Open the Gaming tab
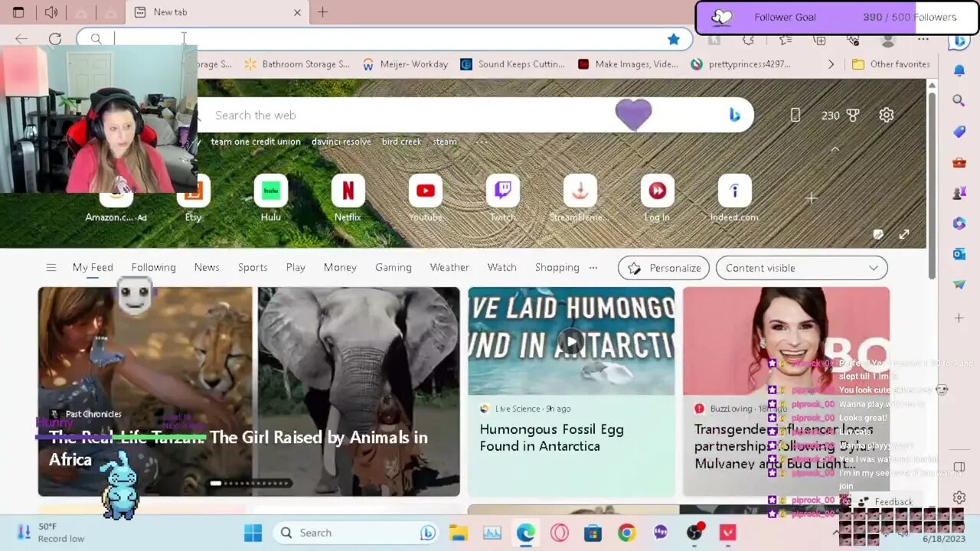This screenshot has width=980, height=551. pos(394,267)
